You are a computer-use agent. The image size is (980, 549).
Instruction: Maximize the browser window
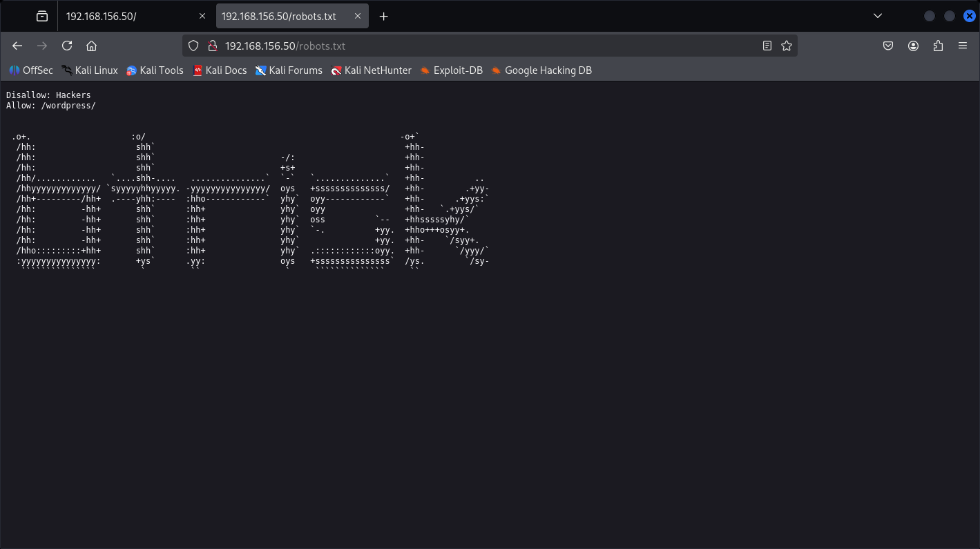tap(950, 16)
